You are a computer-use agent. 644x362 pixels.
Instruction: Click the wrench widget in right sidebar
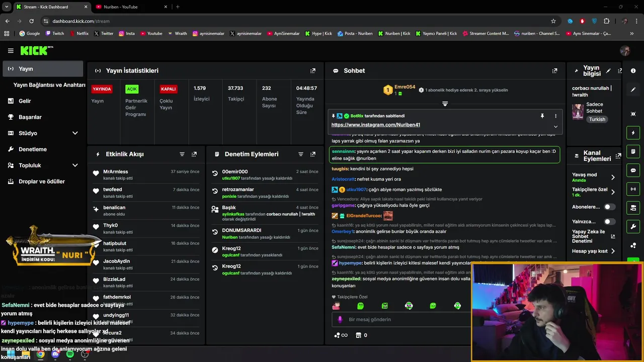point(633,226)
